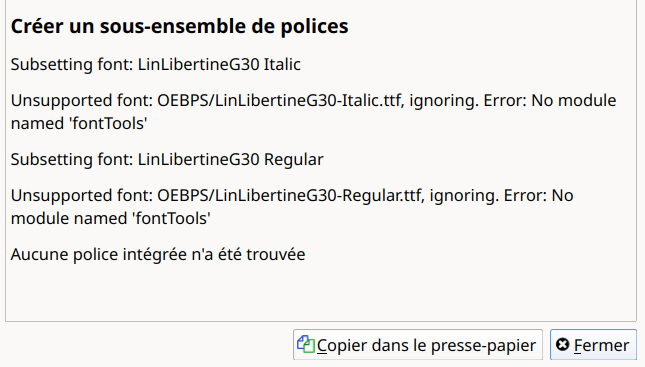This screenshot has width=645, height=367.
Task: Click the text module named 'fontTools'
Action: [111, 218]
